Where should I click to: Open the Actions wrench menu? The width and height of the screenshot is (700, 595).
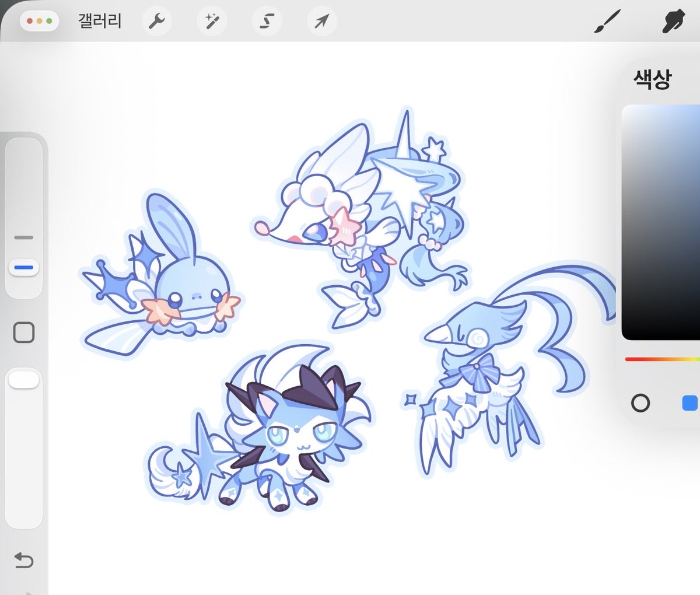[156, 22]
